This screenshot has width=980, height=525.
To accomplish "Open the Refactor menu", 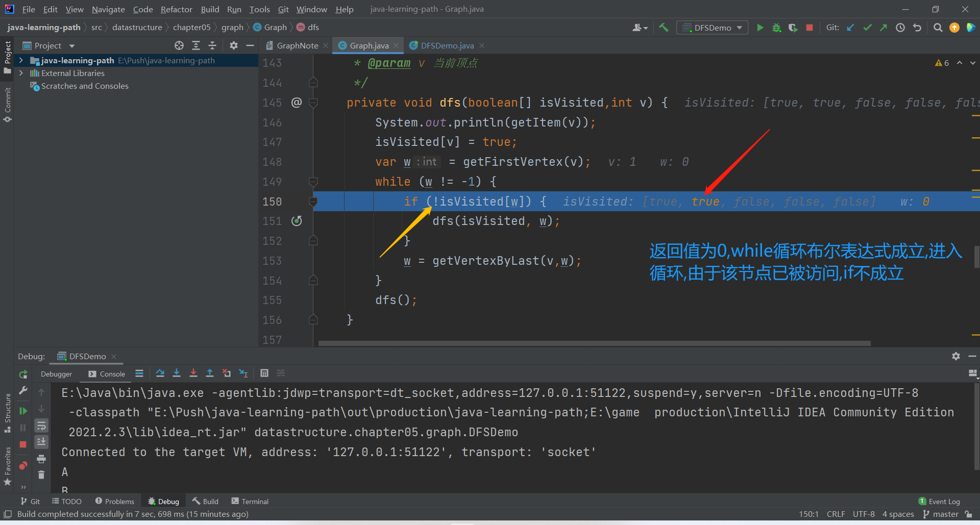I will [176, 9].
